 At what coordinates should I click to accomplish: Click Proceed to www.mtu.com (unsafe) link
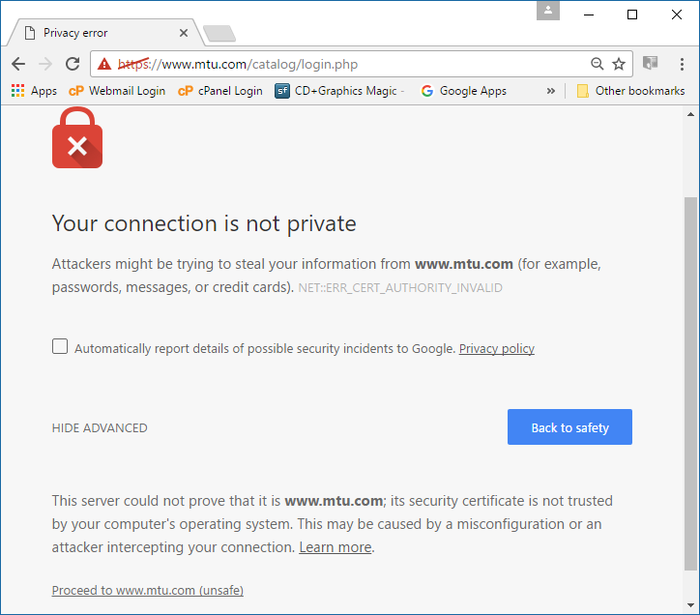pos(147,590)
